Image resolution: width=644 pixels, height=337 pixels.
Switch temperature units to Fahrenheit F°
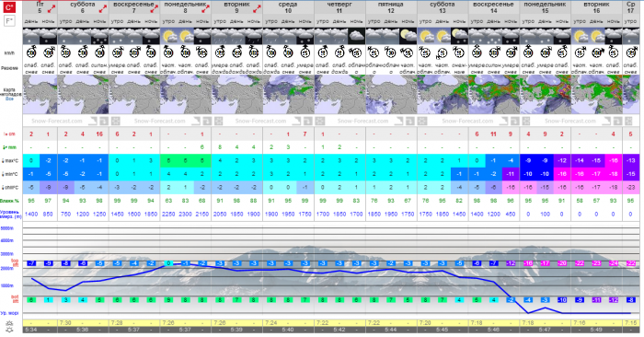pos(9,21)
